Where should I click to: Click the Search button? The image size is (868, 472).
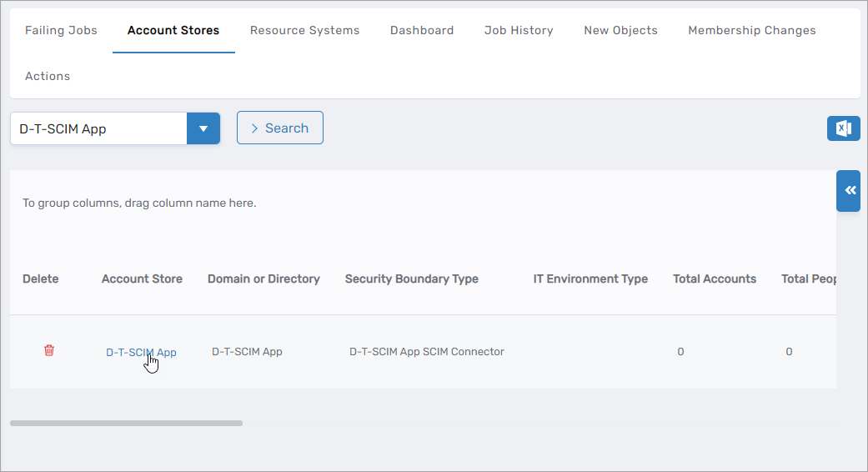click(x=280, y=128)
